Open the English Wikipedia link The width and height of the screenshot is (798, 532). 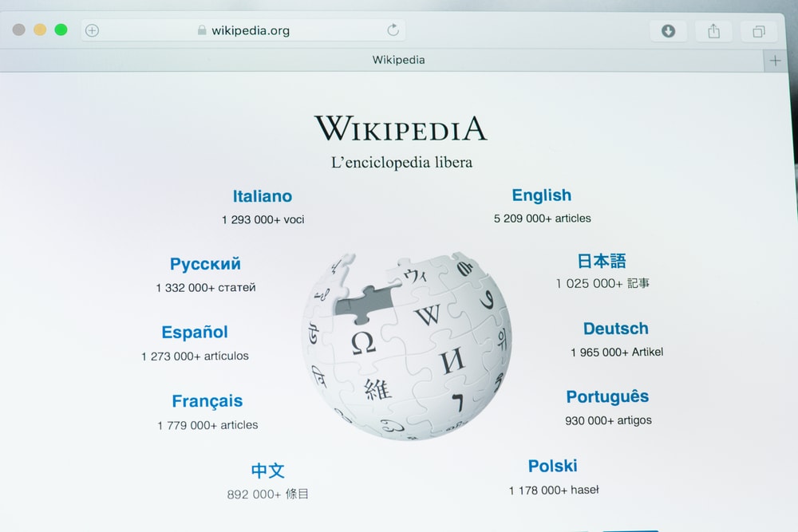pos(541,195)
